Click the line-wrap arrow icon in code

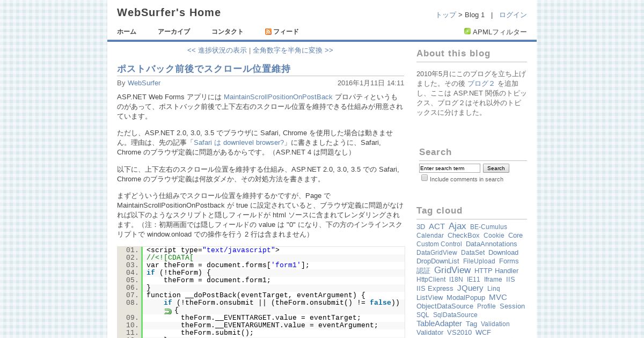(x=168, y=311)
